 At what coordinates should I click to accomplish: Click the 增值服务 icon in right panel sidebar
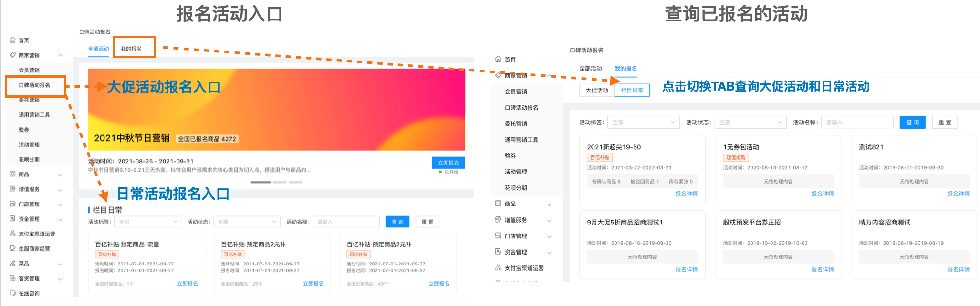click(x=498, y=220)
